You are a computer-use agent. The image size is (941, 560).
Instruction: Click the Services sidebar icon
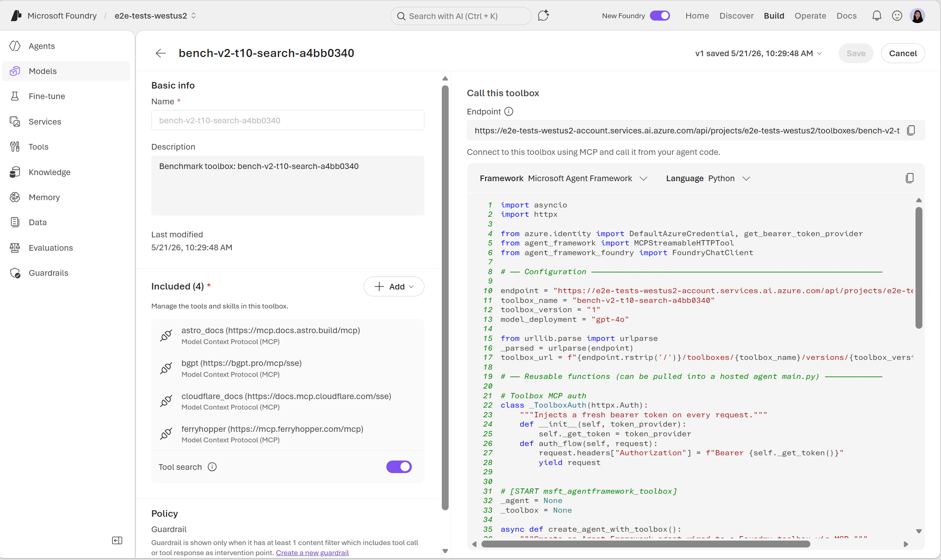coord(15,122)
